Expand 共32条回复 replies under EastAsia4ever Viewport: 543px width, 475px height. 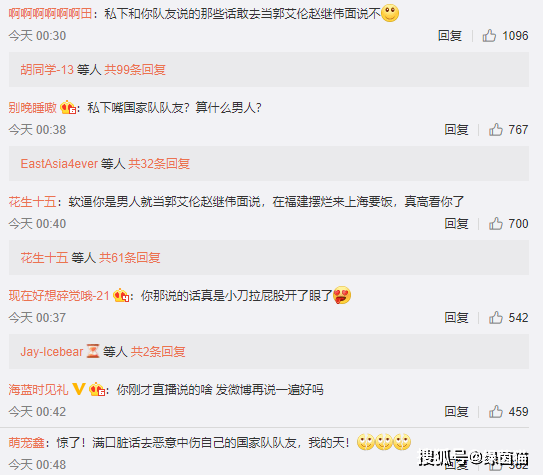tap(159, 163)
